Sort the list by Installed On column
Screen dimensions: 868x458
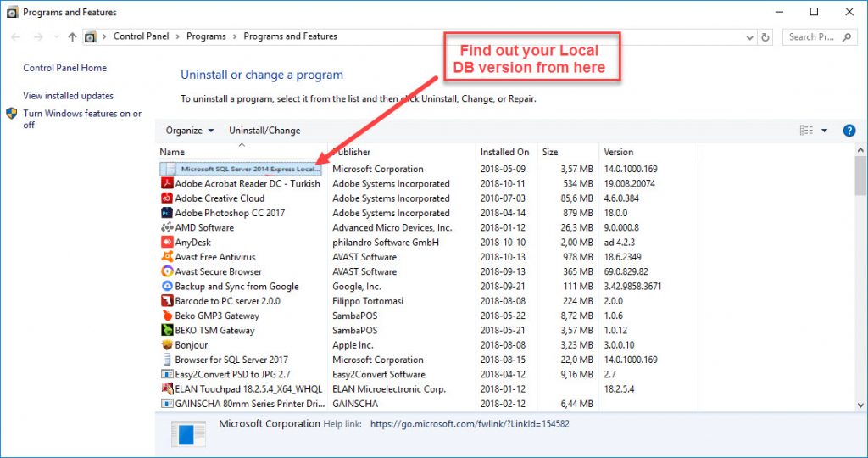[x=504, y=152]
